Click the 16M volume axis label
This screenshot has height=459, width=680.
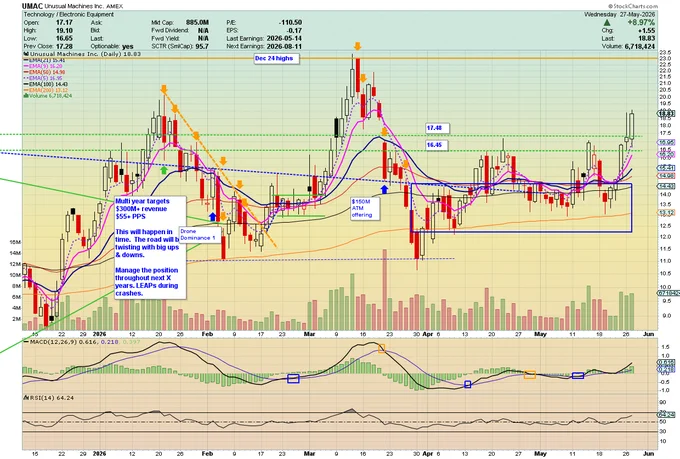[x=15, y=242]
